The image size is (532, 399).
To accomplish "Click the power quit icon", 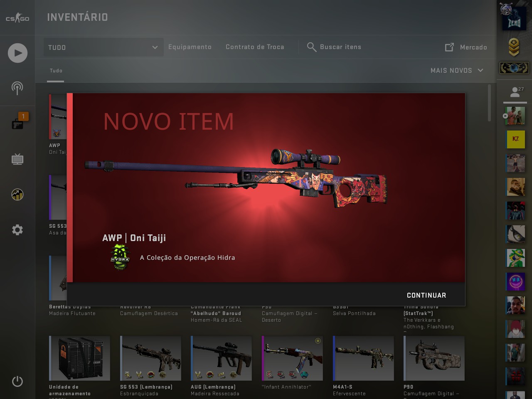I will [x=17, y=381].
